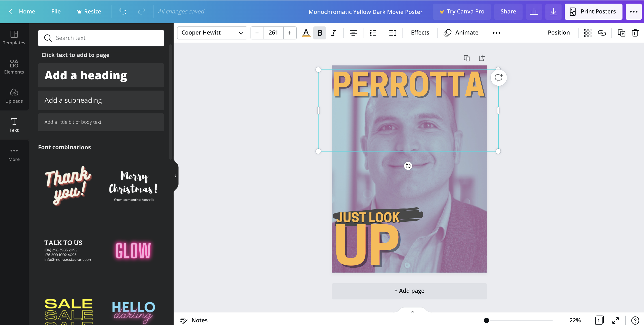Open the Cooper Hewitt font dropdown
Viewport: 644px width, 325px height.
pos(212,33)
